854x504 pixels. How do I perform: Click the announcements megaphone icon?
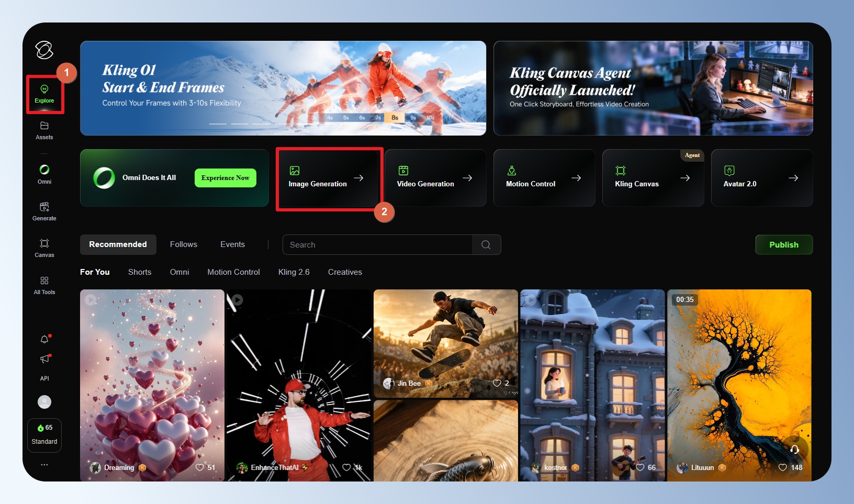(x=44, y=359)
